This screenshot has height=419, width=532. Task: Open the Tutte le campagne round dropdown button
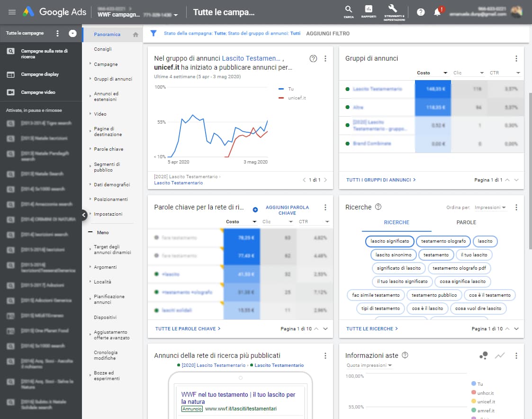pos(72,33)
